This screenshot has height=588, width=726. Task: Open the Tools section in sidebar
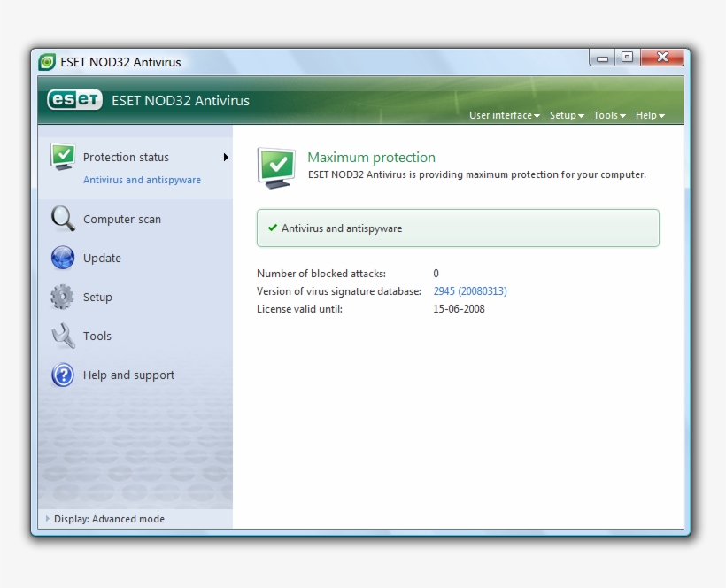pos(97,336)
